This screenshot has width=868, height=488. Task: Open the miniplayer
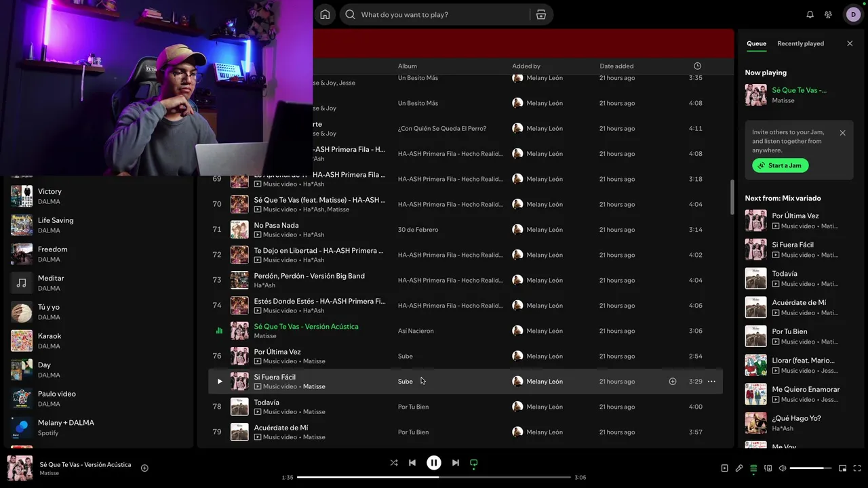click(x=843, y=468)
